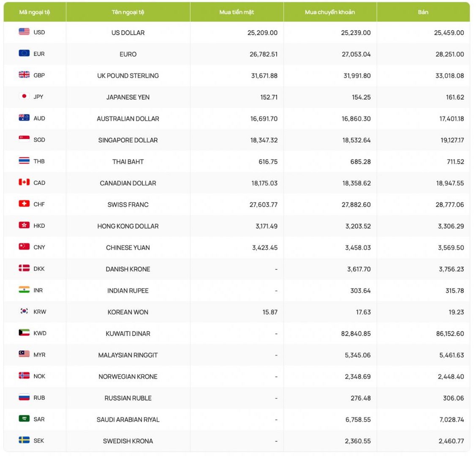The width and height of the screenshot is (476, 456).
Task: Click the 'MYR' currency code
Action: point(39,355)
